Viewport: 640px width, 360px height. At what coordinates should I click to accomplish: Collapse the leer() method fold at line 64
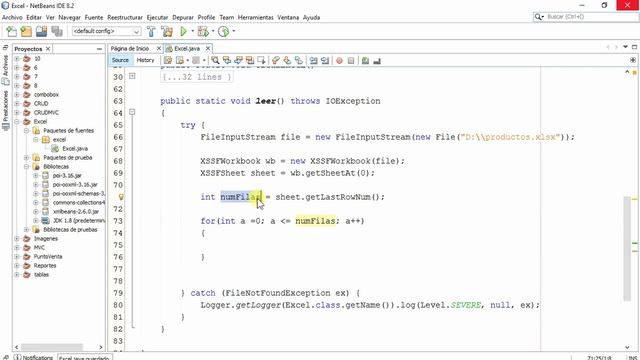tap(132, 112)
